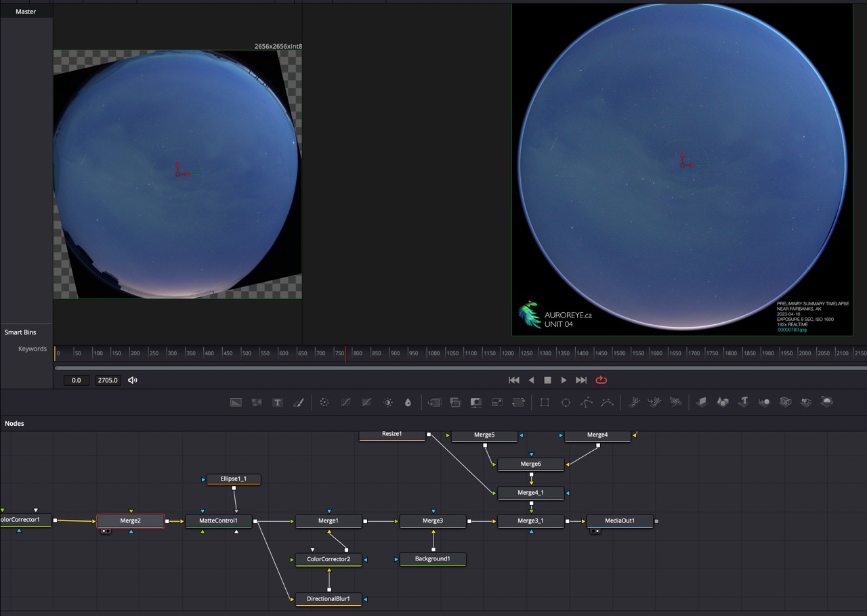Add a Transform tool from the toolbar

[x=518, y=402]
